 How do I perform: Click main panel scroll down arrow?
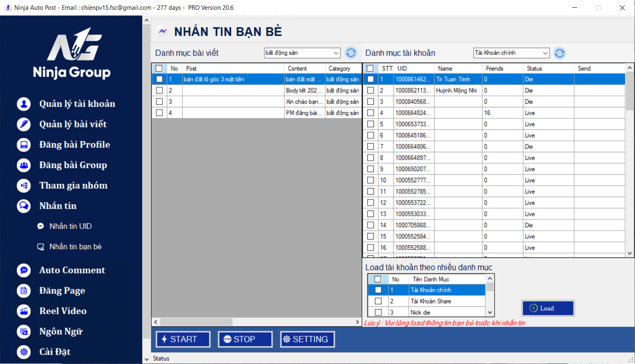pos(147,360)
